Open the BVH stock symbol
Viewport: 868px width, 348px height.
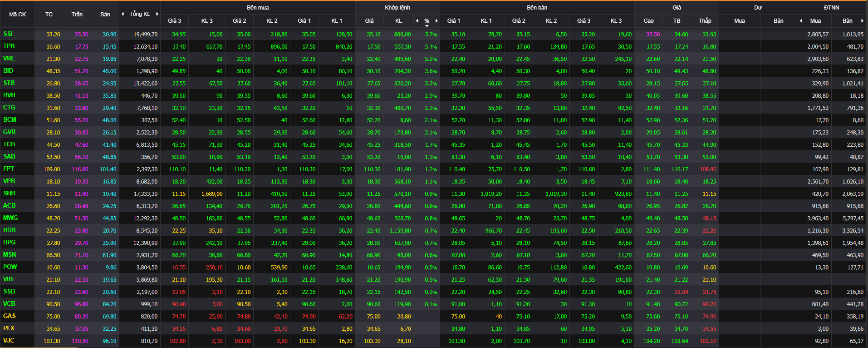pos(9,95)
